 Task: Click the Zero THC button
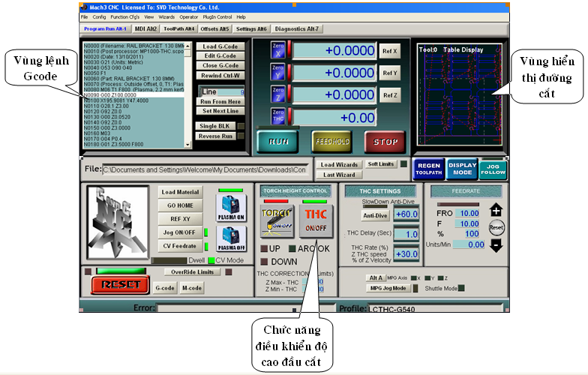[277, 115]
